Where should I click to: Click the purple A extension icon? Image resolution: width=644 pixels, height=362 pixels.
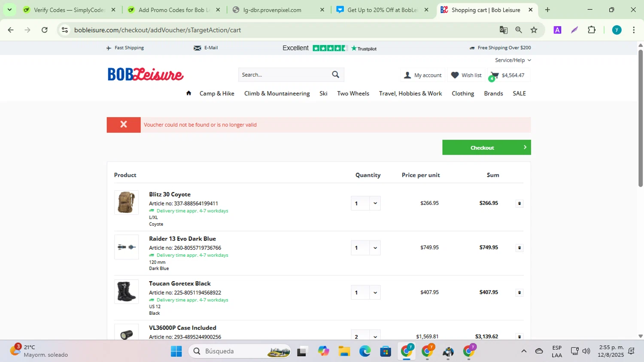pyautogui.click(x=557, y=30)
